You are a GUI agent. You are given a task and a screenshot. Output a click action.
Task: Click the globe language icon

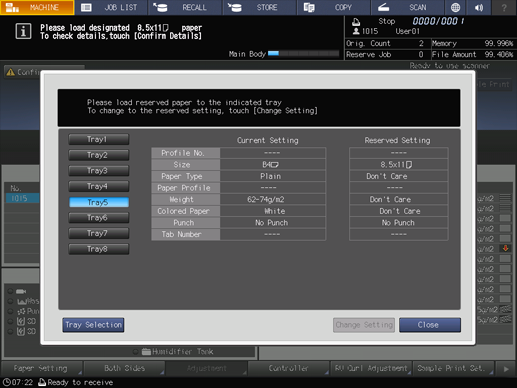click(455, 7)
